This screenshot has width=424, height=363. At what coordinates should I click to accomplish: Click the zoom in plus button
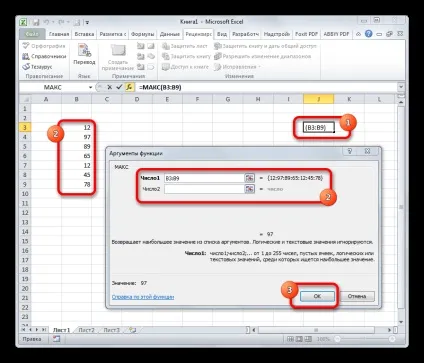click(x=392, y=339)
